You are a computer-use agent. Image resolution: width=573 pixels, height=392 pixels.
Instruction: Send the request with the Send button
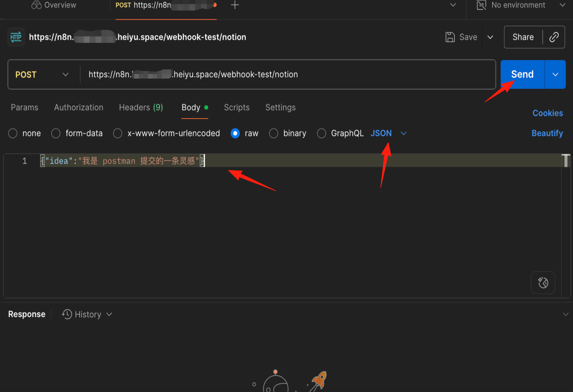522,75
